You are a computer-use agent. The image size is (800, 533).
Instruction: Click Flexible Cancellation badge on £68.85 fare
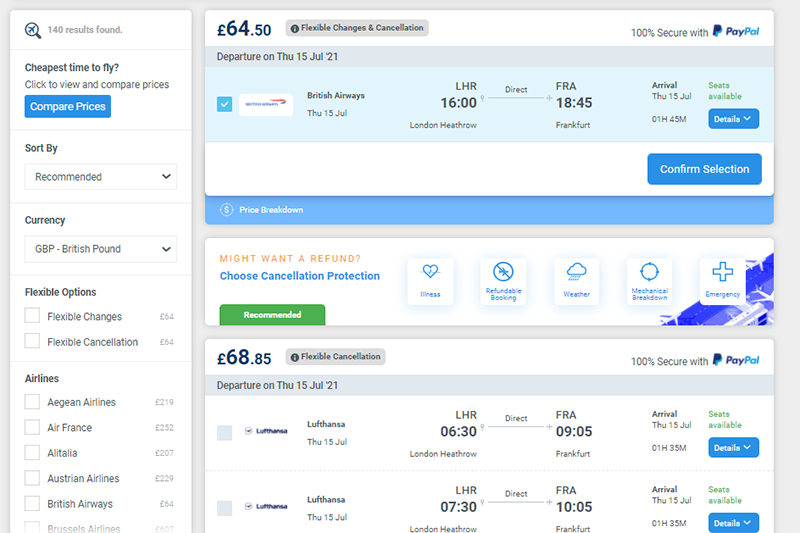click(335, 357)
